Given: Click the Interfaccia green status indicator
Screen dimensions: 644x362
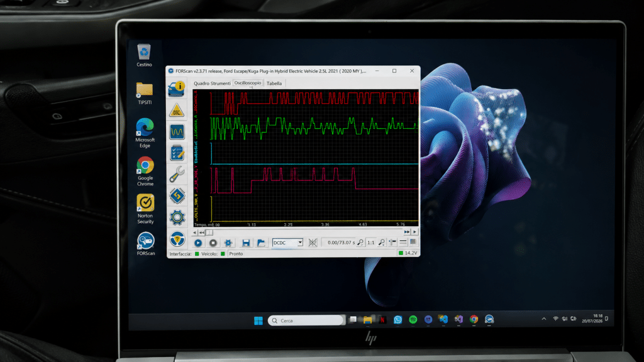Looking at the screenshot, I should tap(197, 254).
